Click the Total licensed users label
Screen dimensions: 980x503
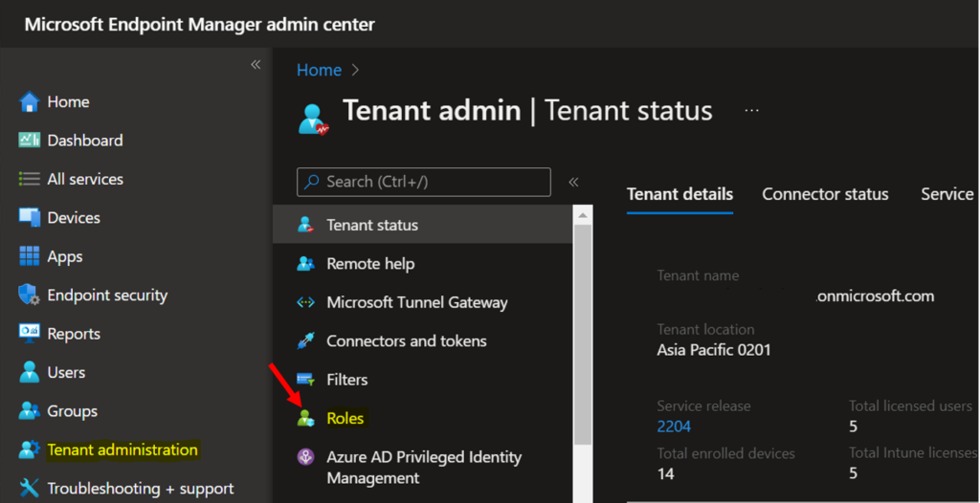(910, 406)
